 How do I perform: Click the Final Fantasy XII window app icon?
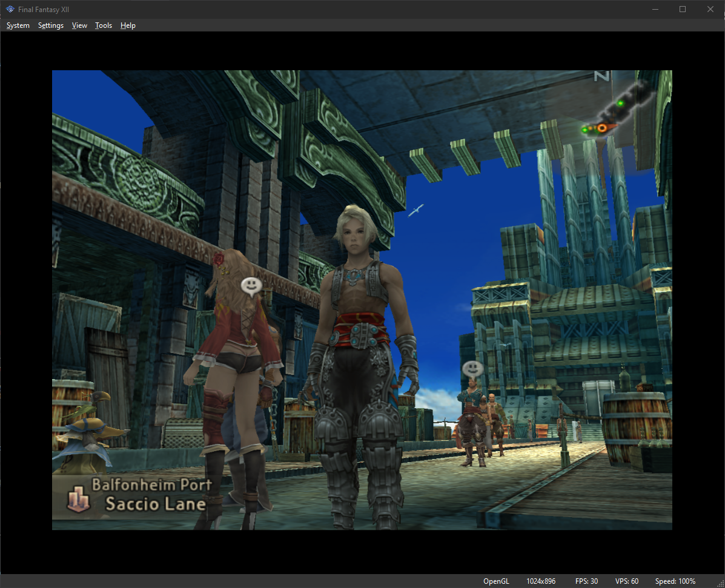tap(10, 9)
